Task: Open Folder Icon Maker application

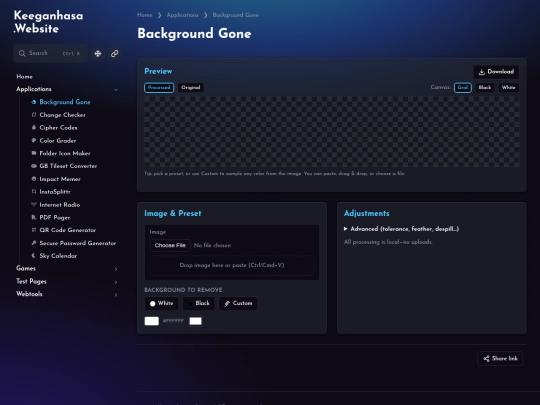Action: pyautogui.click(x=65, y=153)
